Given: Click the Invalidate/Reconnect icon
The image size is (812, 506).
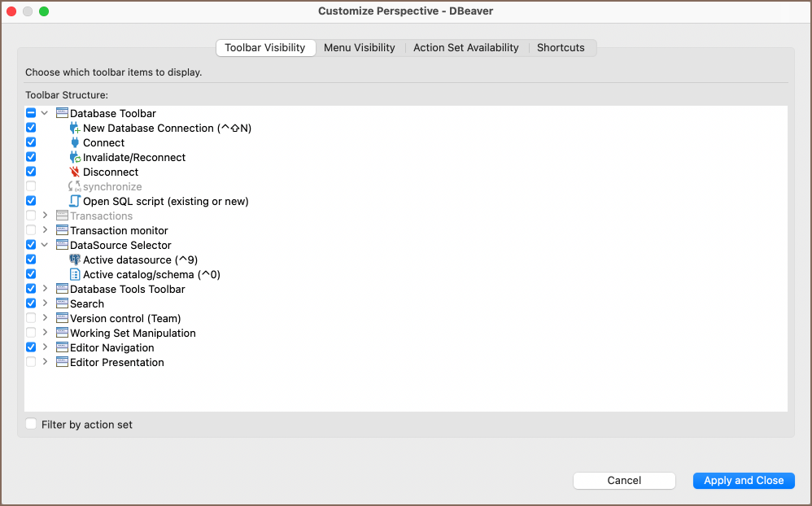Looking at the screenshot, I should (75, 158).
